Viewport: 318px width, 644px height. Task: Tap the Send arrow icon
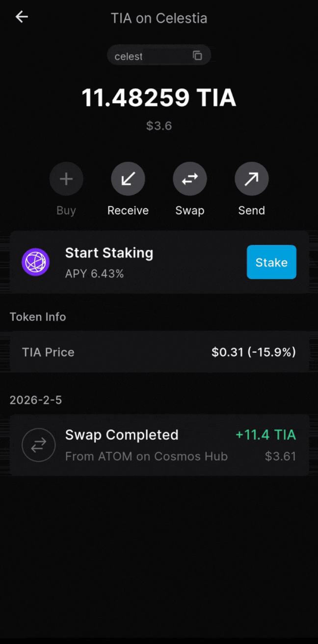[252, 178]
